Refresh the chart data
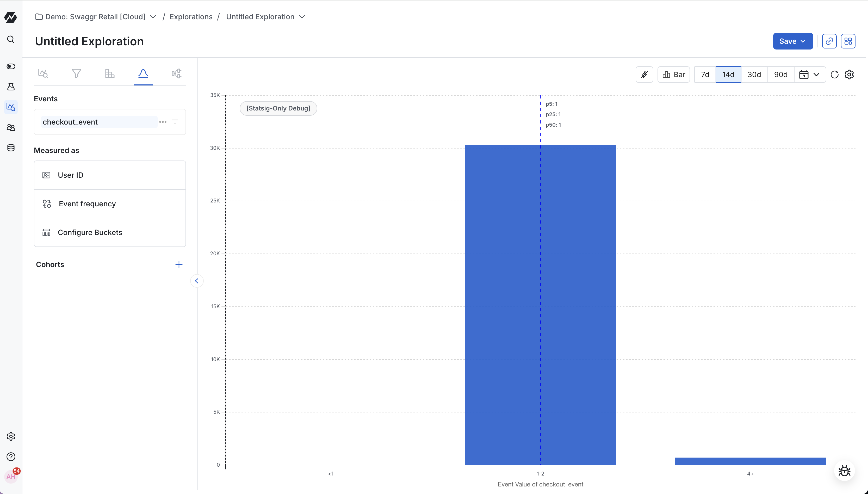This screenshot has width=868, height=494. tap(834, 74)
